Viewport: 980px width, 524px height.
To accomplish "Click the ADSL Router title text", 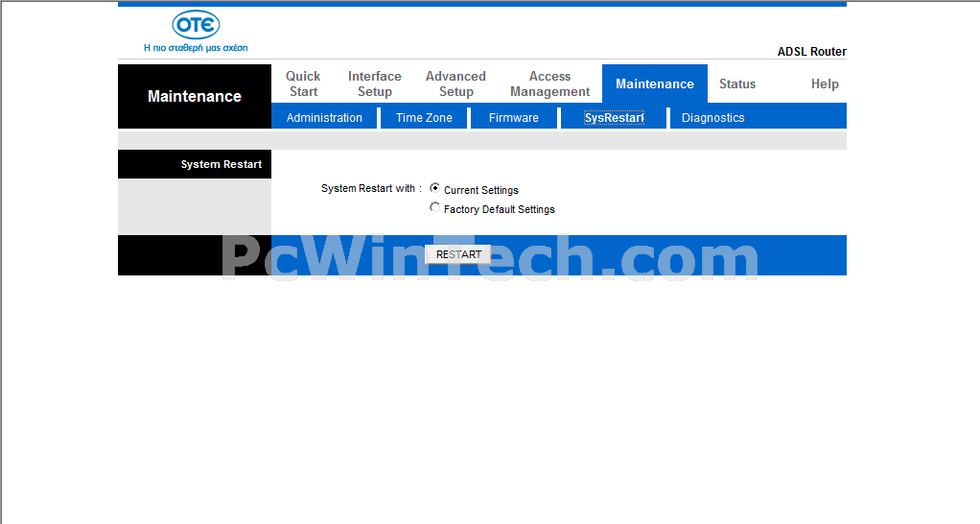I will tap(812, 51).
